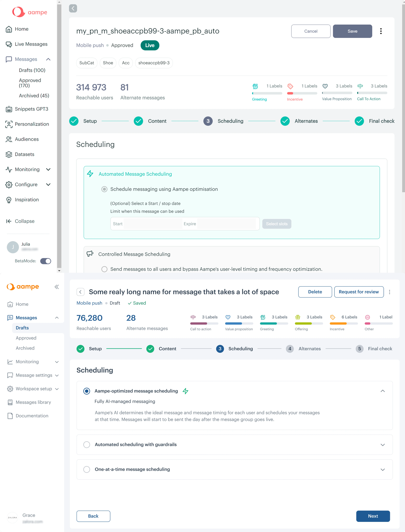The width and height of the screenshot is (405, 532).
Task: Click the Datasets layers icon
Action: tap(9, 154)
